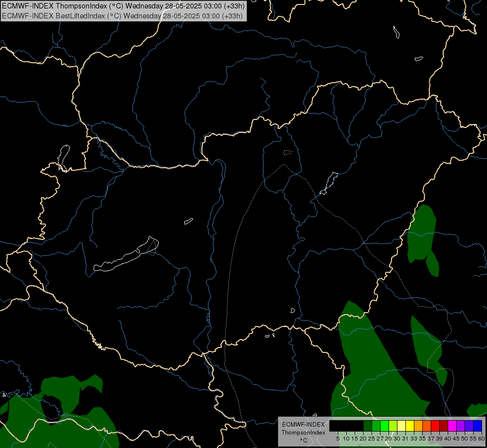
Task: Select the pale yellow 30–31 legend swatch
Action: [401, 426]
